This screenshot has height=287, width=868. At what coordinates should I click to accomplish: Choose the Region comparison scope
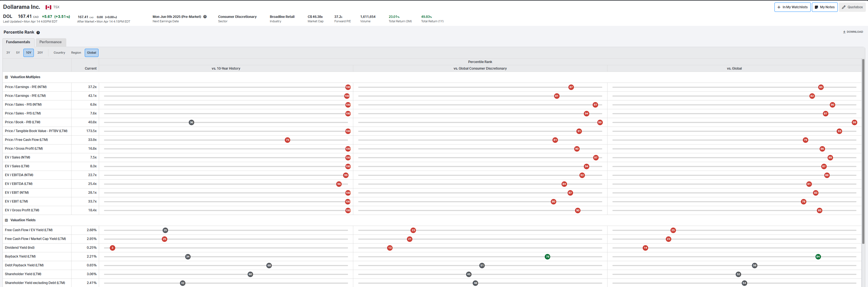[76, 53]
